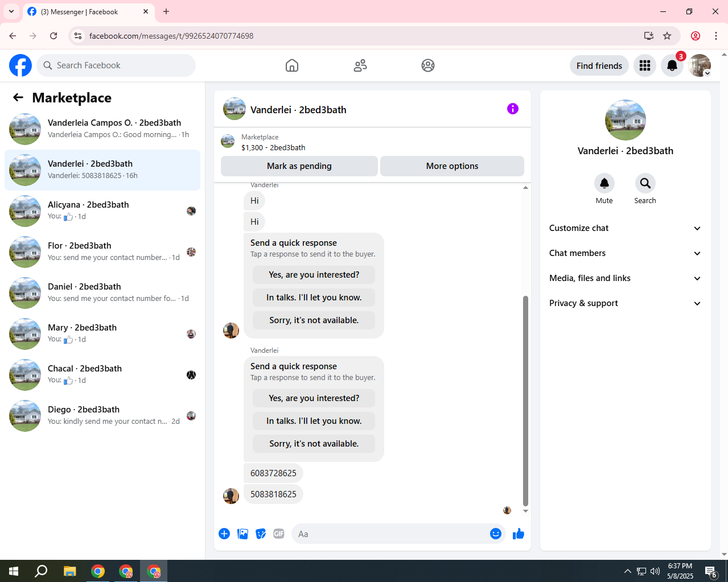Reload the page in browser

[54, 36]
